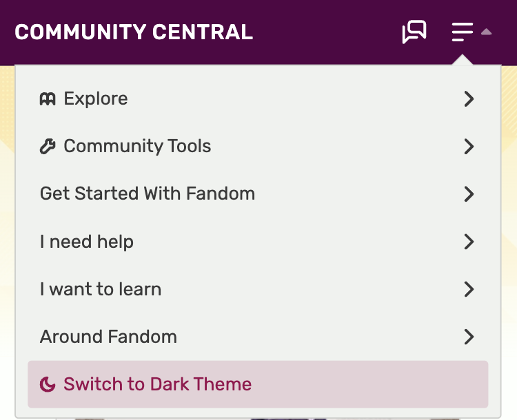Click the Community Tools wrench icon
This screenshot has width=517, height=420.
click(48, 146)
